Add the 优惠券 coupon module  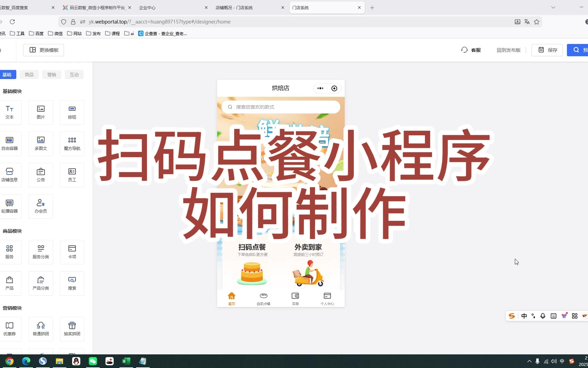pos(10,329)
